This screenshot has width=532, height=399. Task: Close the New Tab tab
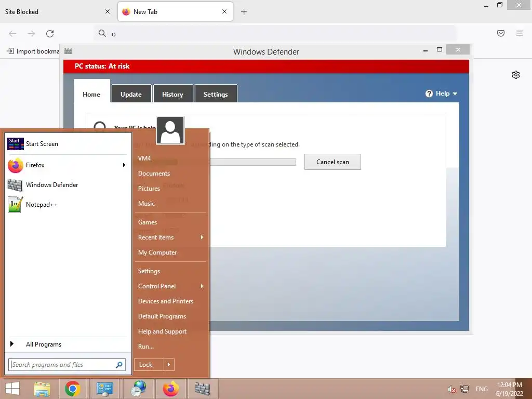pos(224,11)
